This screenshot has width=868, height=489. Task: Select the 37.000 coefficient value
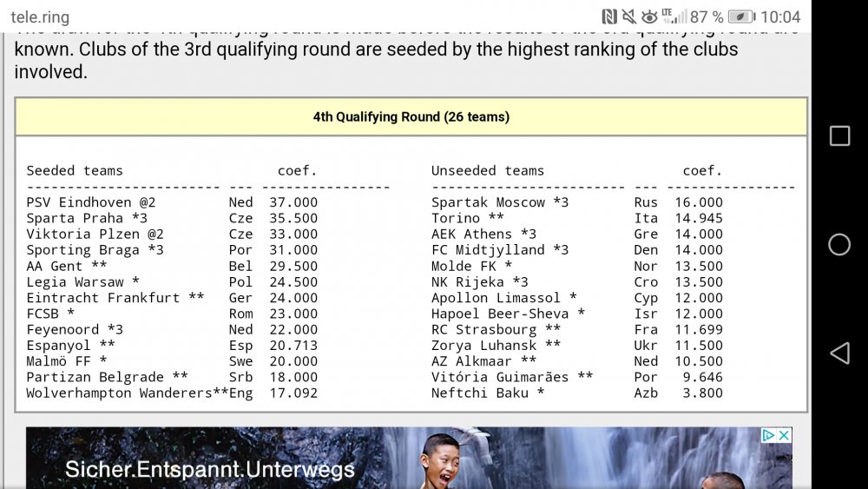[x=293, y=202]
